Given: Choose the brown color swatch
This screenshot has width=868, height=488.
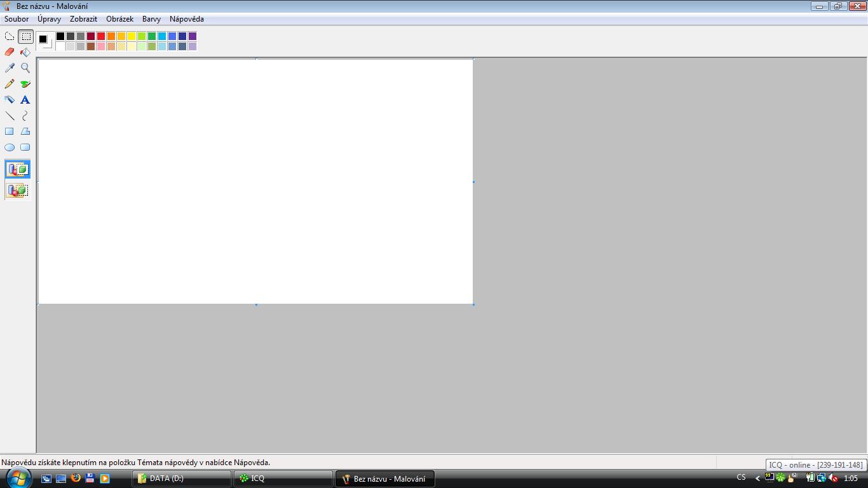Looking at the screenshot, I should tap(91, 46).
